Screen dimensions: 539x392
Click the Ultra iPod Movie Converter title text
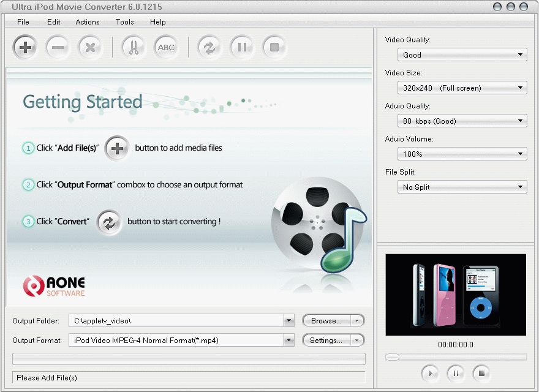[x=87, y=7]
